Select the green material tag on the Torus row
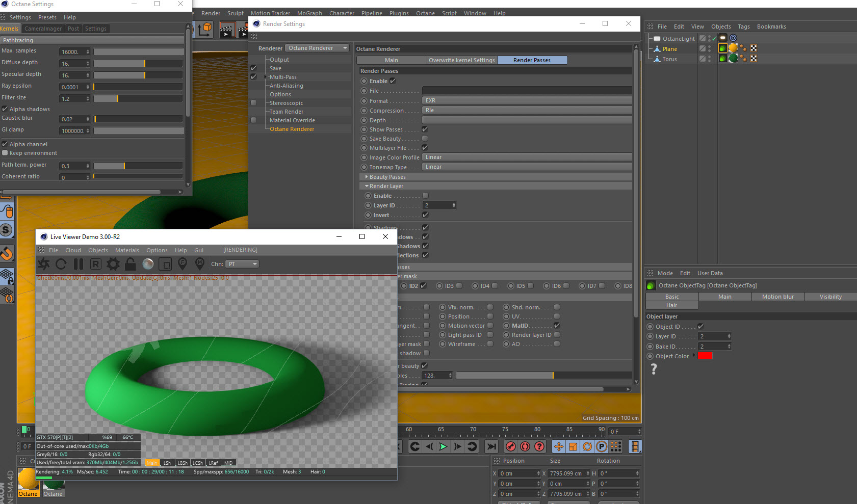The image size is (857, 504). pos(733,59)
